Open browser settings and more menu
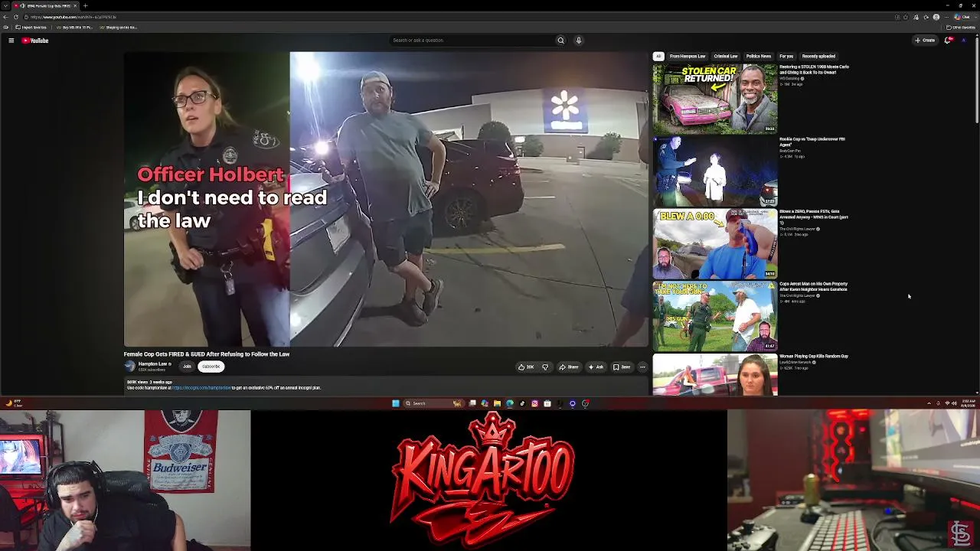This screenshot has width=980, height=551. 946,17
